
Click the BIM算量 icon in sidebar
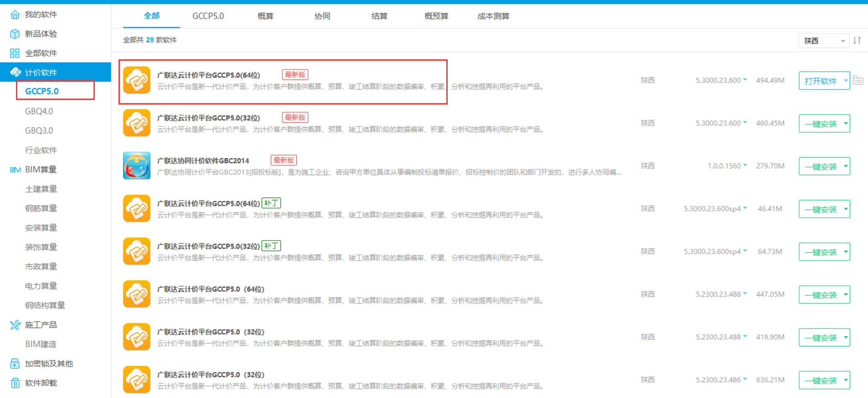point(15,170)
